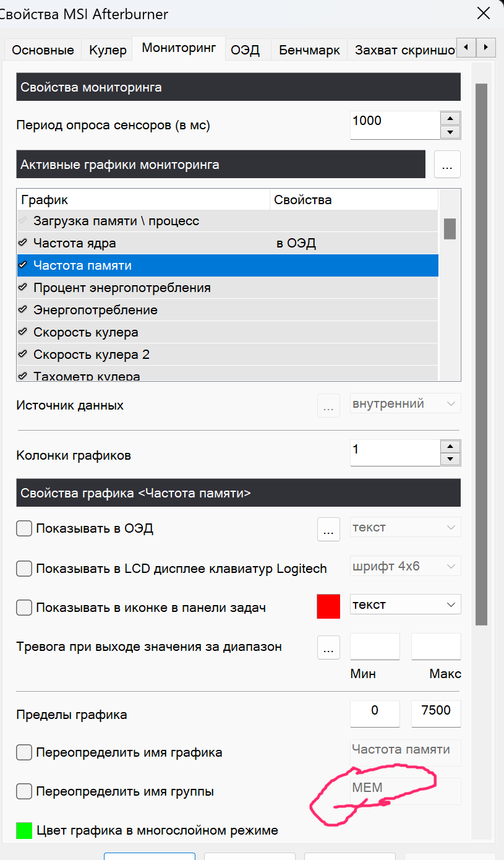This screenshot has width=504, height=860.
Task: Check Переопределить имя графика option
Action: point(24,752)
